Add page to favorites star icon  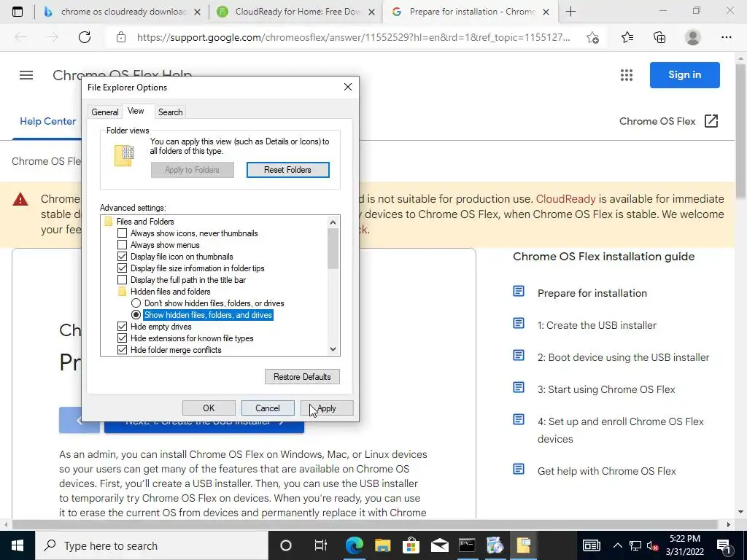pyautogui.click(x=592, y=37)
